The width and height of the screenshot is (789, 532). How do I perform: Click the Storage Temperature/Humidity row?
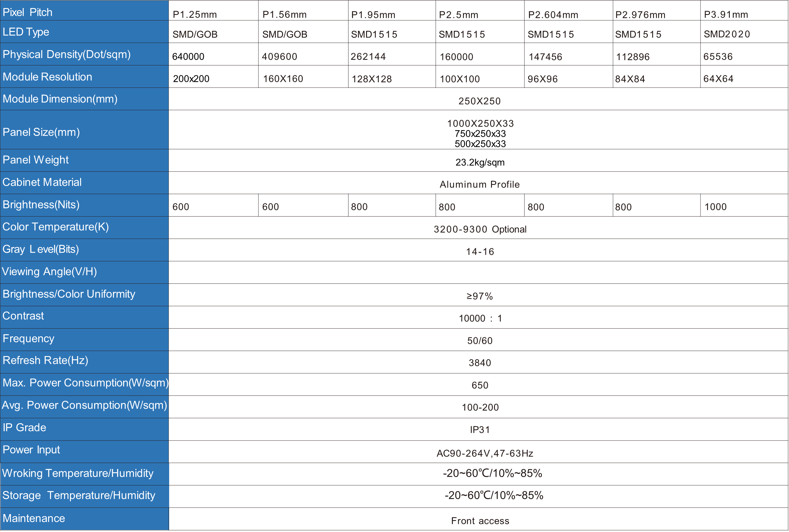pyautogui.click(x=79, y=495)
